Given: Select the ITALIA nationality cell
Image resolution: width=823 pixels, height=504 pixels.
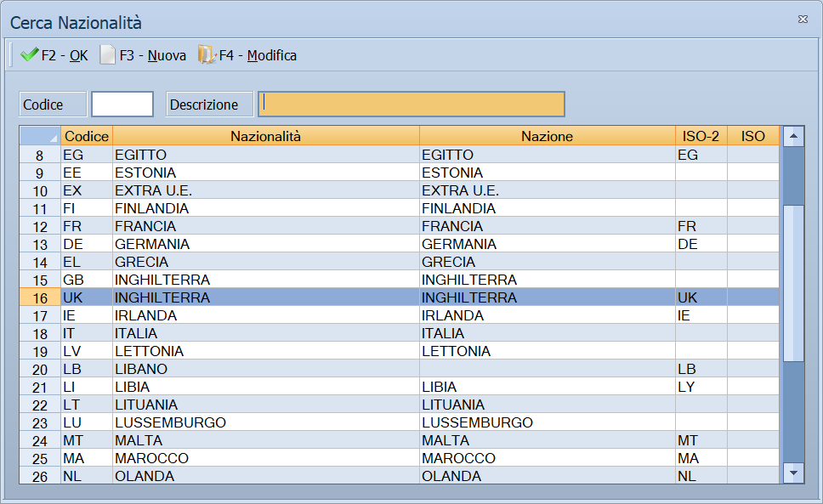Looking at the screenshot, I should [x=266, y=333].
